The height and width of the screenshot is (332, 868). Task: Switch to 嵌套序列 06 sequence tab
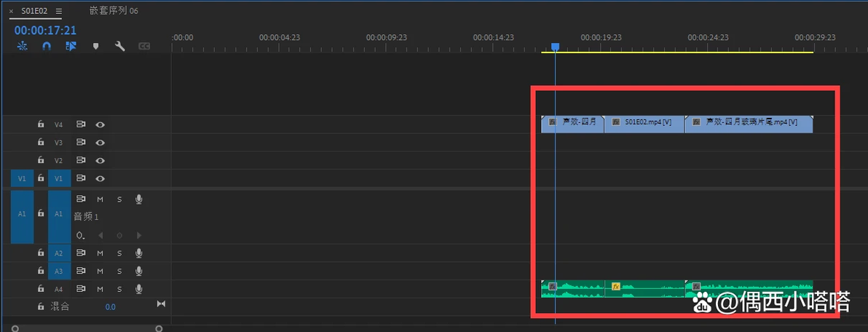pyautogui.click(x=114, y=11)
